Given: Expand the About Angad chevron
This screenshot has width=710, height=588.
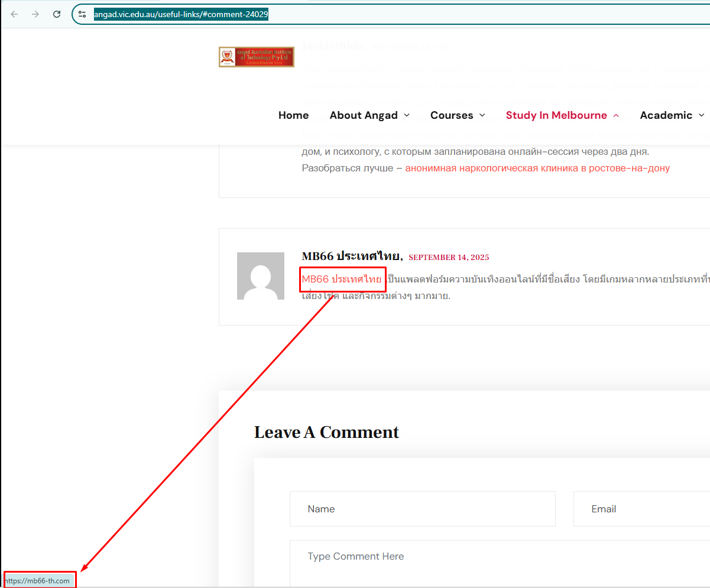Looking at the screenshot, I should click(407, 115).
